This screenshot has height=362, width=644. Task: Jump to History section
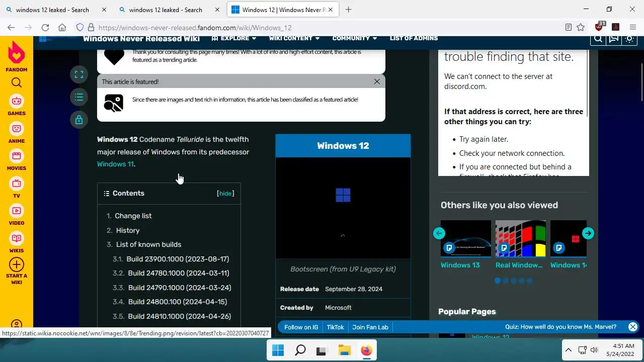(x=128, y=230)
